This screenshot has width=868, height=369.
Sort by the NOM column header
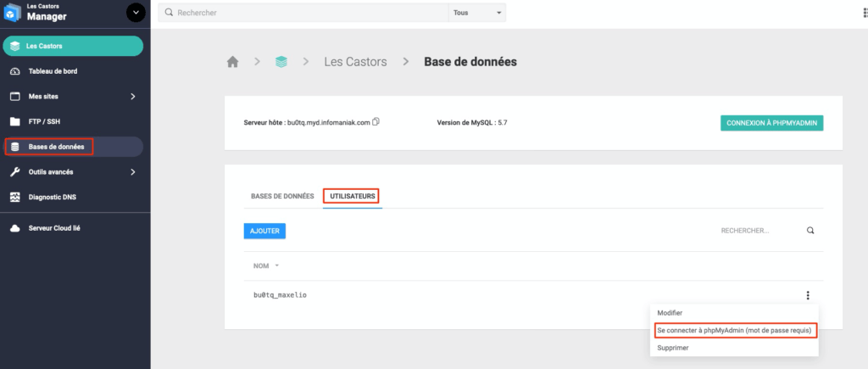coord(266,266)
